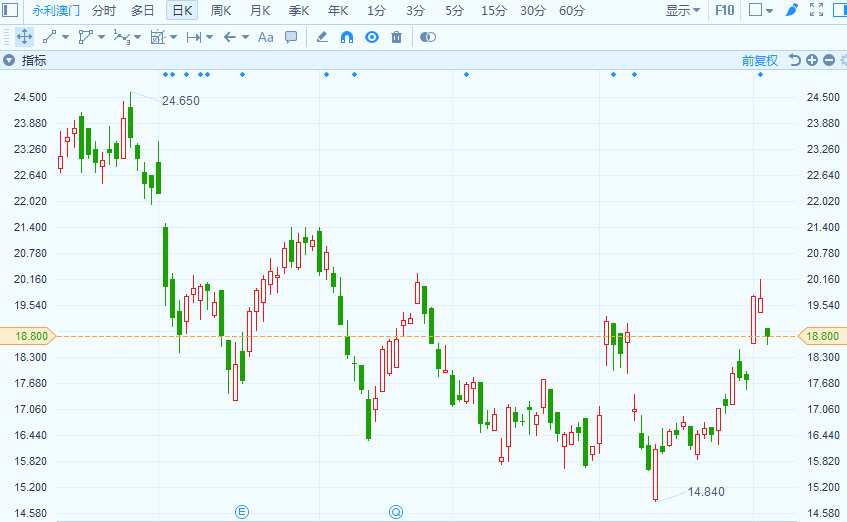Click the 14.840 low price label
The image size is (847, 522).
(x=705, y=492)
